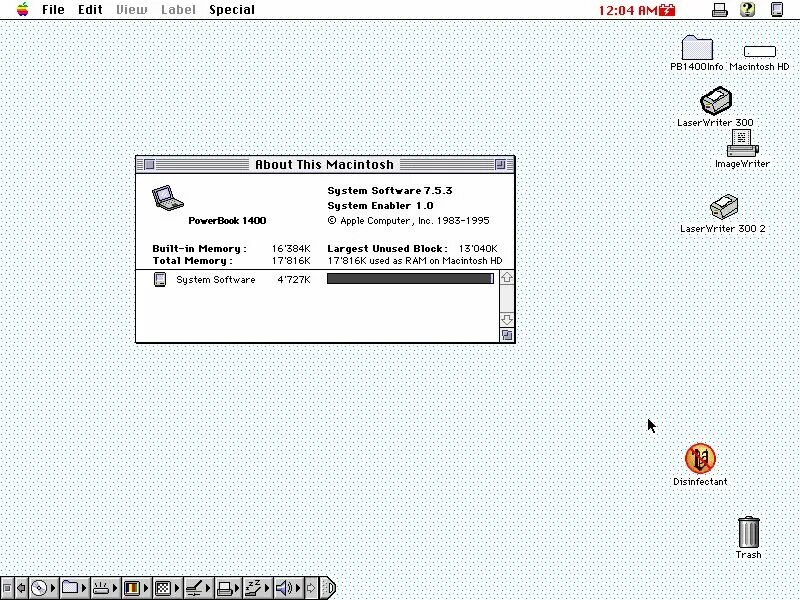Open the File menu

(53, 10)
